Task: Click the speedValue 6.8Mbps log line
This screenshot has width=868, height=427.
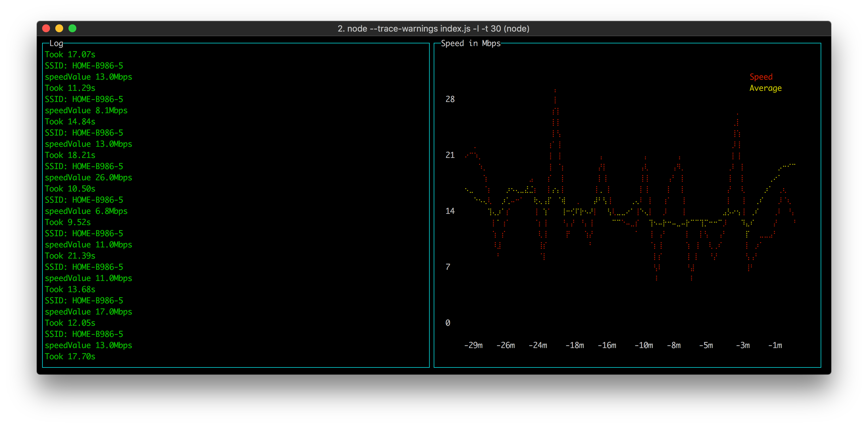Action: (x=86, y=211)
